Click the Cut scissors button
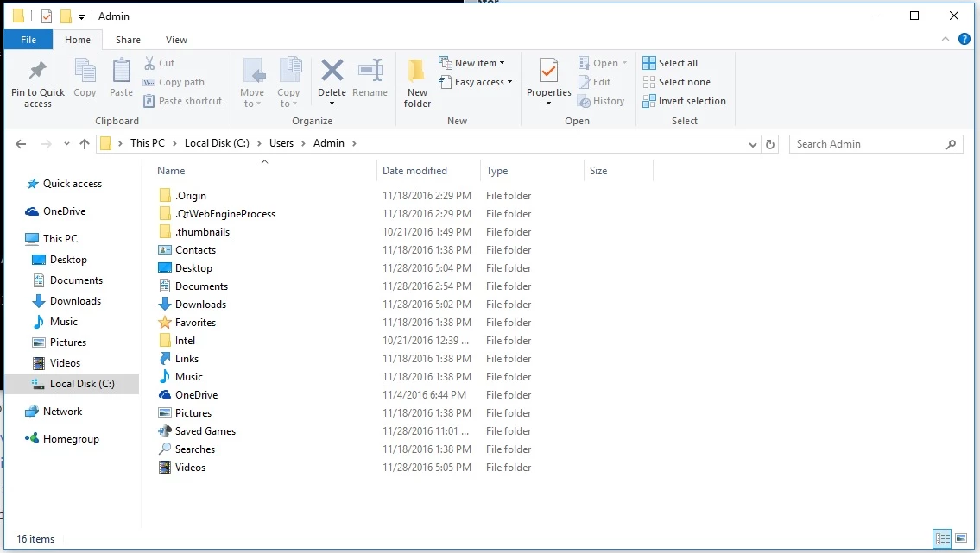 159,63
